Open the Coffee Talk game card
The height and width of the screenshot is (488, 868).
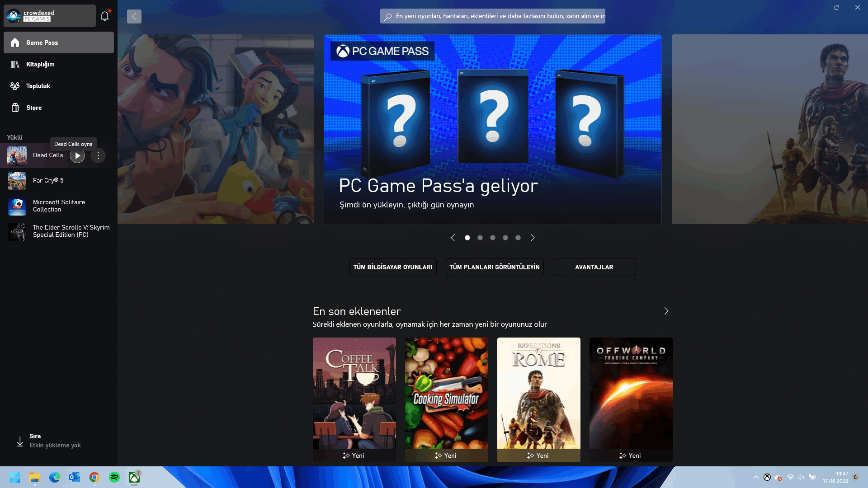354,399
